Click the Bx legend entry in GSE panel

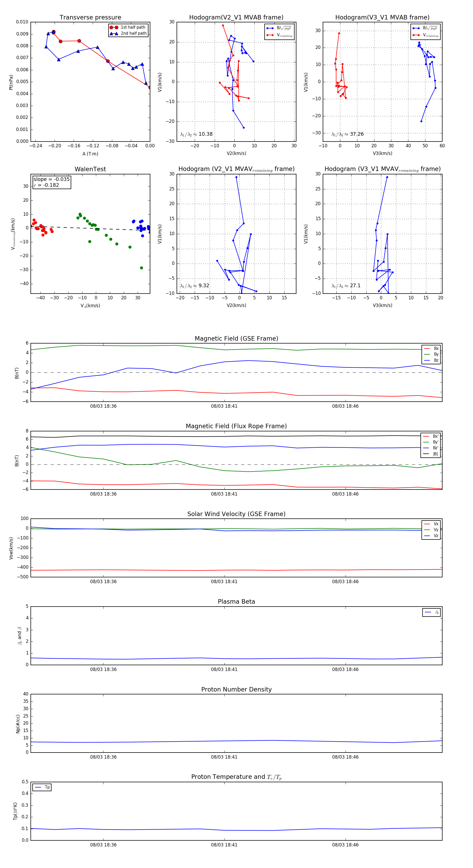(x=431, y=349)
